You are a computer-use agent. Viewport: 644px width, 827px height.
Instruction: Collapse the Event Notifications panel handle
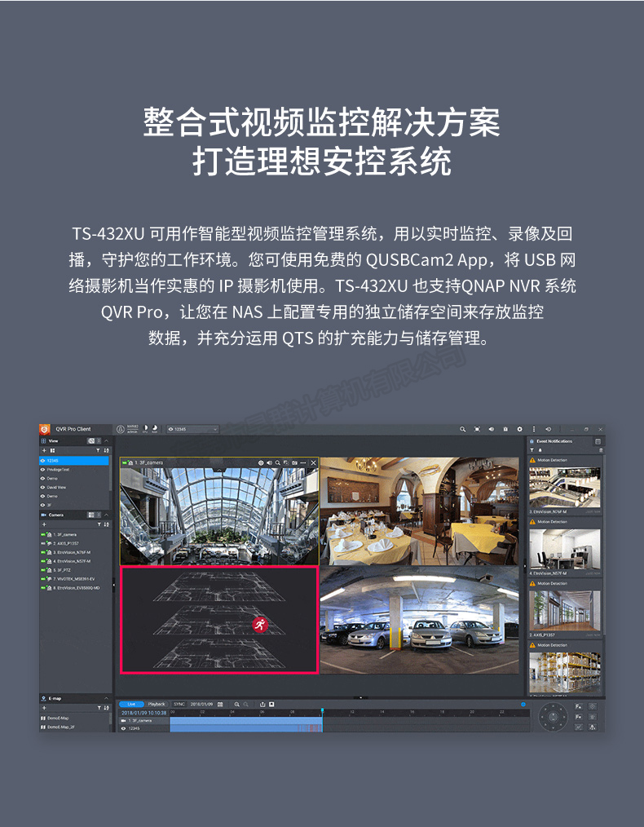pyautogui.click(x=525, y=566)
